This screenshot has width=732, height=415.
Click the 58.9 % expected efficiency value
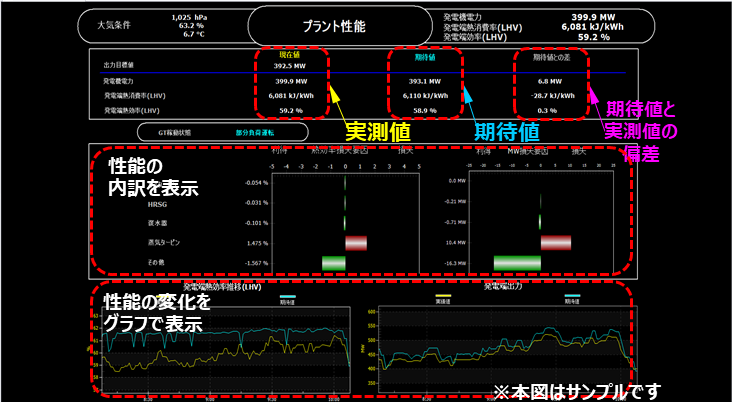[425, 111]
